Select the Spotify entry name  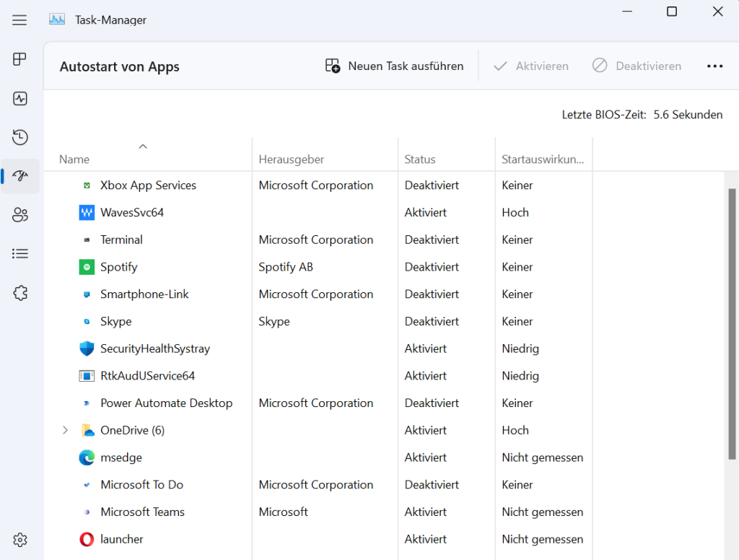click(x=119, y=267)
